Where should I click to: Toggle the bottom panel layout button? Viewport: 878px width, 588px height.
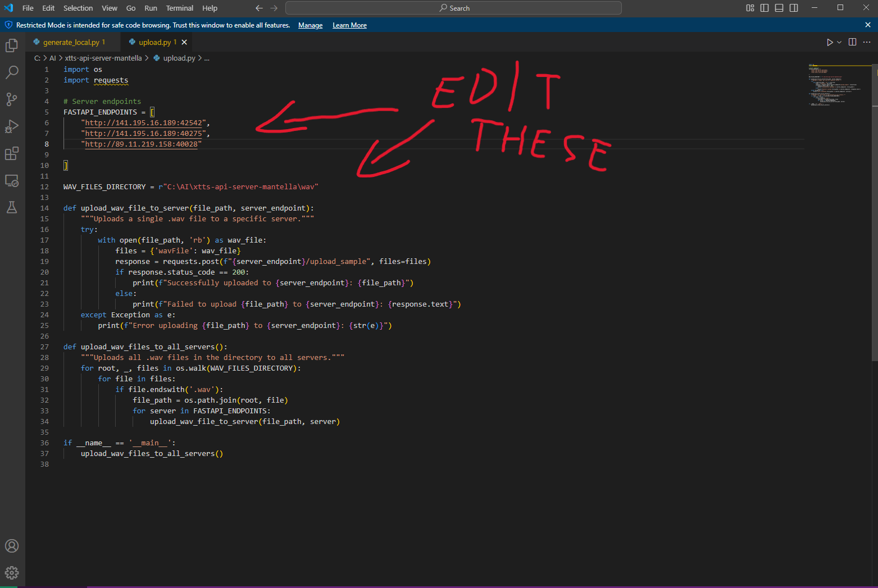pos(779,8)
